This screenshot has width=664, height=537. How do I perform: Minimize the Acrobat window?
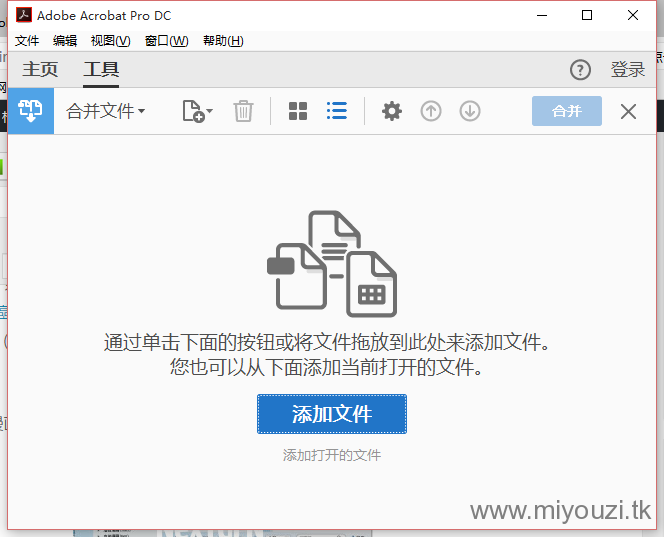click(x=542, y=15)
